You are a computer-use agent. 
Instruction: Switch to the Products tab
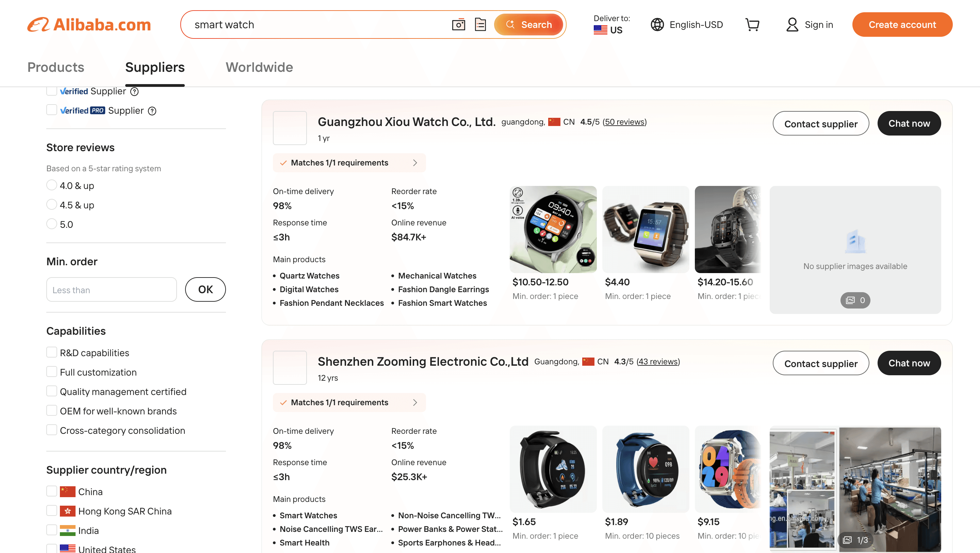[x=55, y=67]
